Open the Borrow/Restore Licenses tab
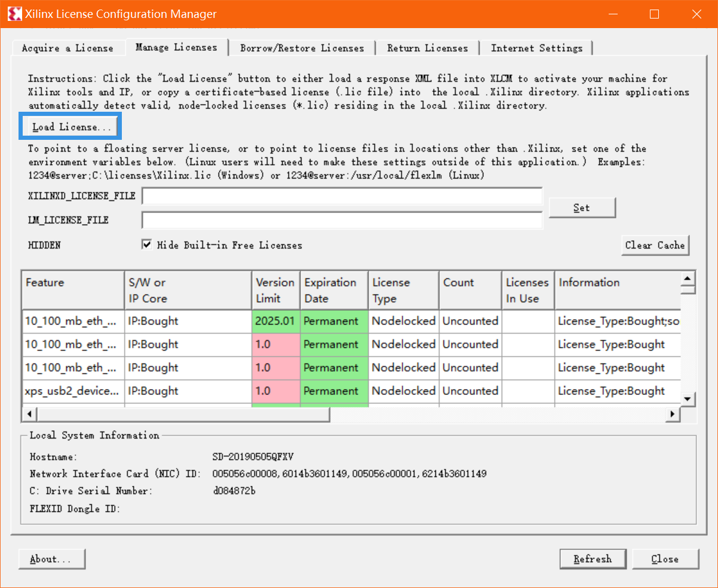 click(x=302, y=48)
